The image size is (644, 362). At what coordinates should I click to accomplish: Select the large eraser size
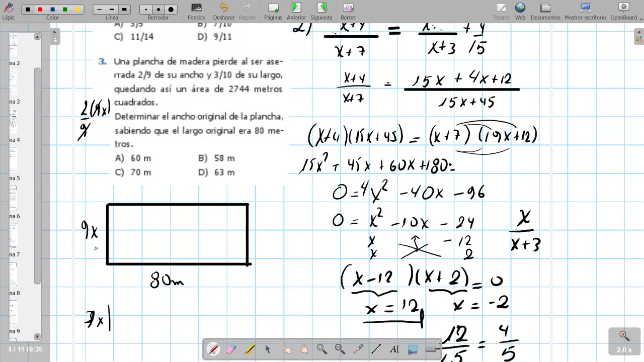(x=171, y=10)
